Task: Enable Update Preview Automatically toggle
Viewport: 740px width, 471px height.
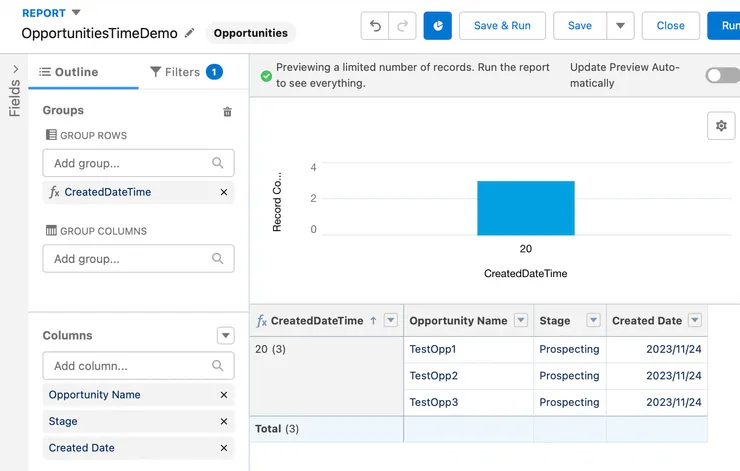Action: click(721, 75)
